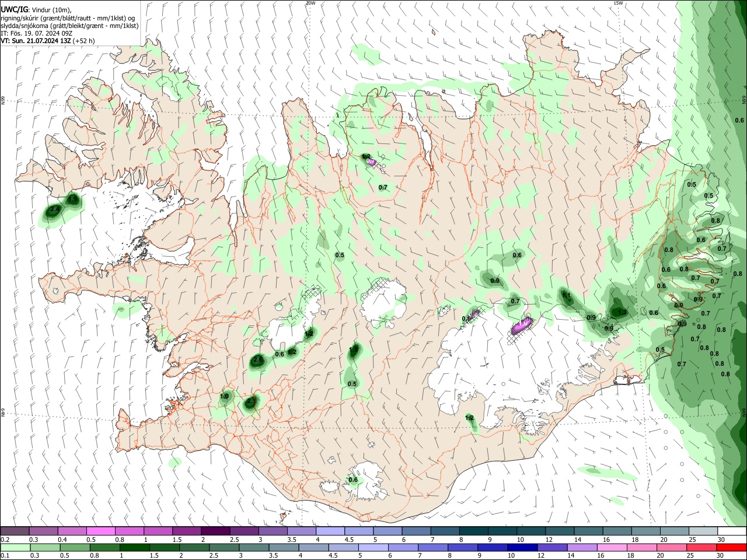Pick the dark teal 8 swatch in upper legend
This screenshot has height=560, width=747.
pos(473,531)
